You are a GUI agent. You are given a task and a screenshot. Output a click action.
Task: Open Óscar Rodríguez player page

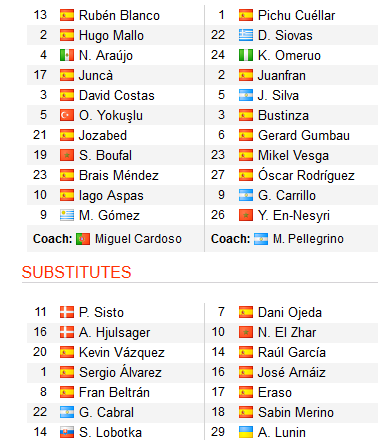click(306, 175)
